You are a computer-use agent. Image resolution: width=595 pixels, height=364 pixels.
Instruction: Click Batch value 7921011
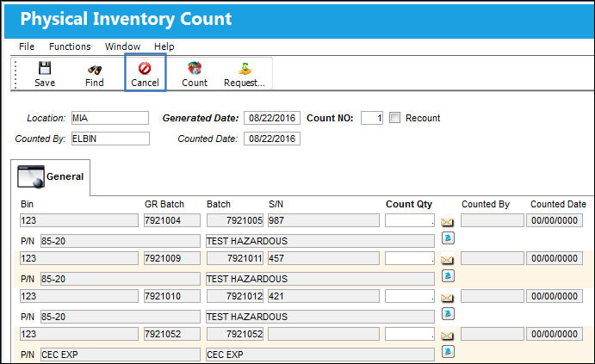pos(235,258)
